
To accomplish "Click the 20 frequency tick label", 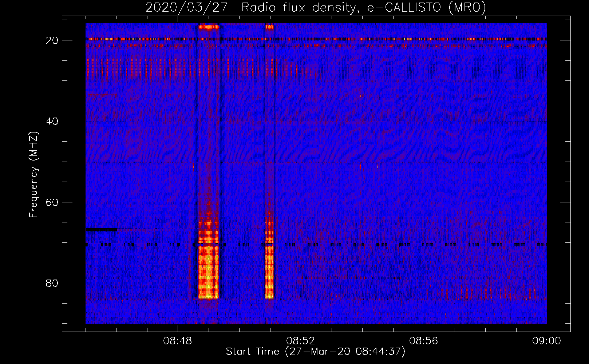I will (x=52, y=40).
